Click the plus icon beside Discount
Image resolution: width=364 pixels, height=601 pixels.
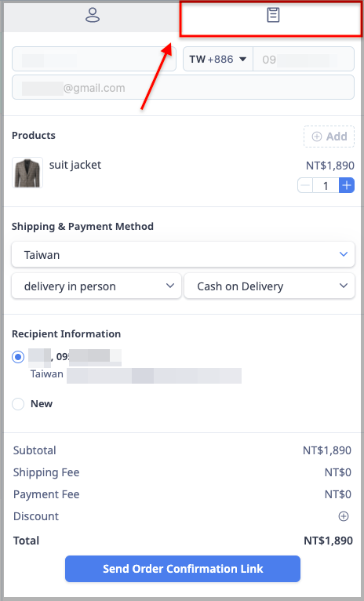(x=344, y=516)
